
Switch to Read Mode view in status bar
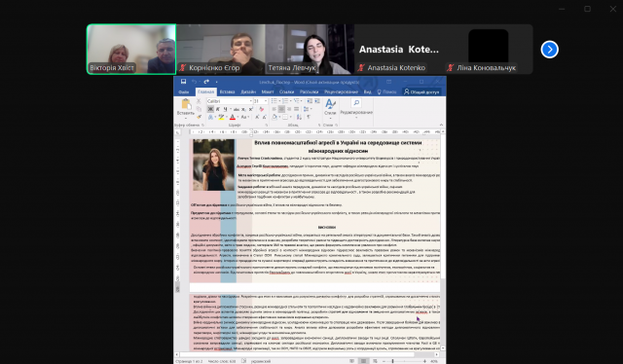[352, 361]
